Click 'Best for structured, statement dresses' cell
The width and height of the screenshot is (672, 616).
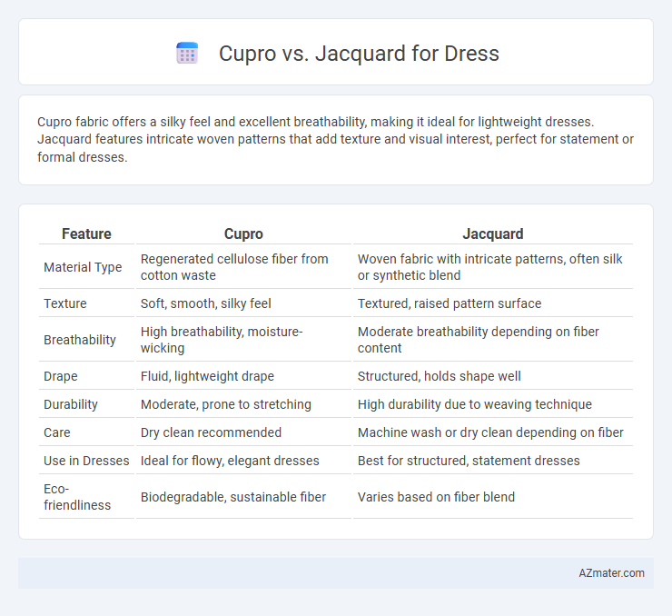[x=493, y=461]
